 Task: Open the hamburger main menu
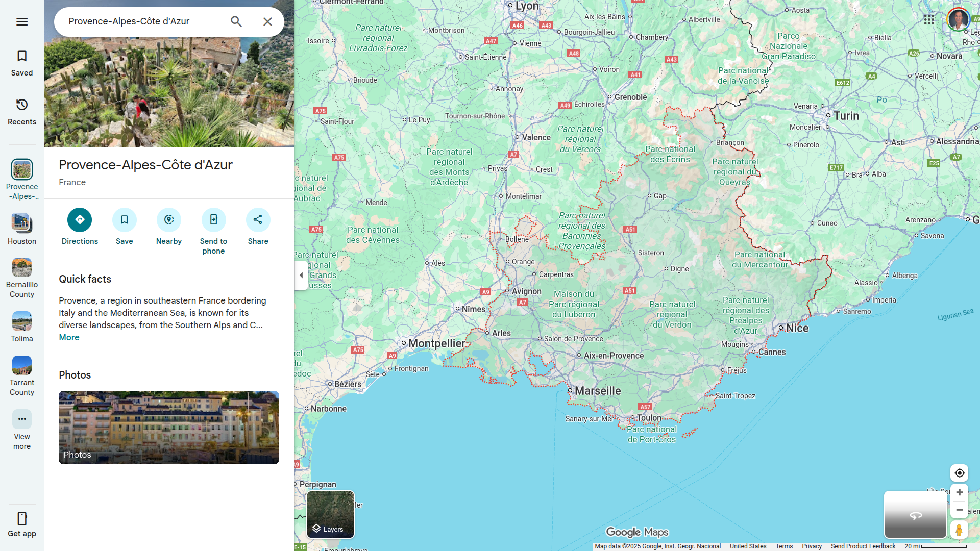tap(21, 21)
